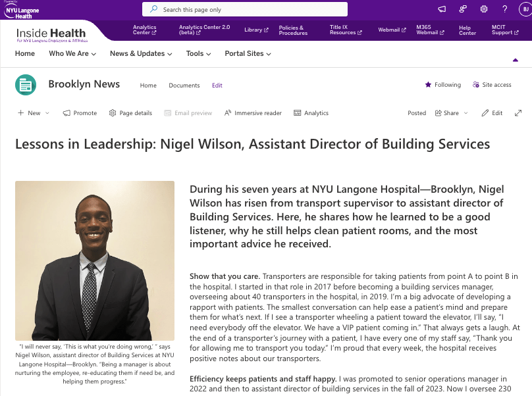The width and height of the screenshot is (532, 396).
Task: Click Nigel Wilson's portrait photo
Action: [95, 260]
